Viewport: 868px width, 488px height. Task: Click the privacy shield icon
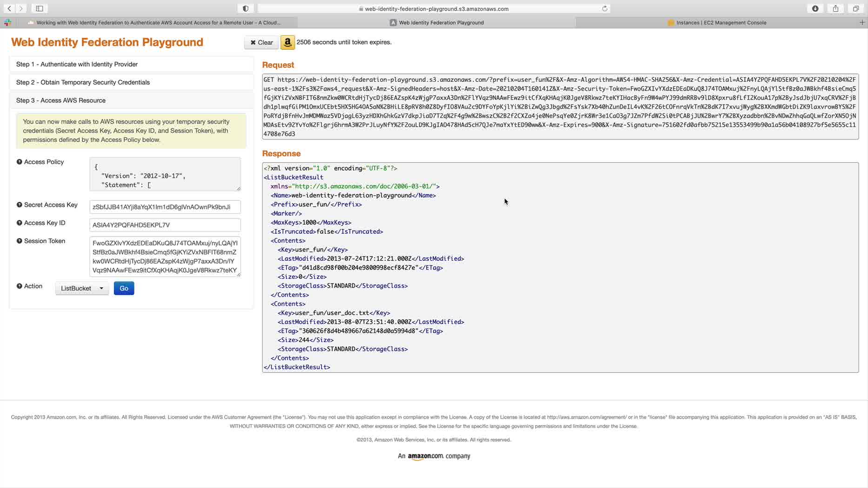[246, 8]
